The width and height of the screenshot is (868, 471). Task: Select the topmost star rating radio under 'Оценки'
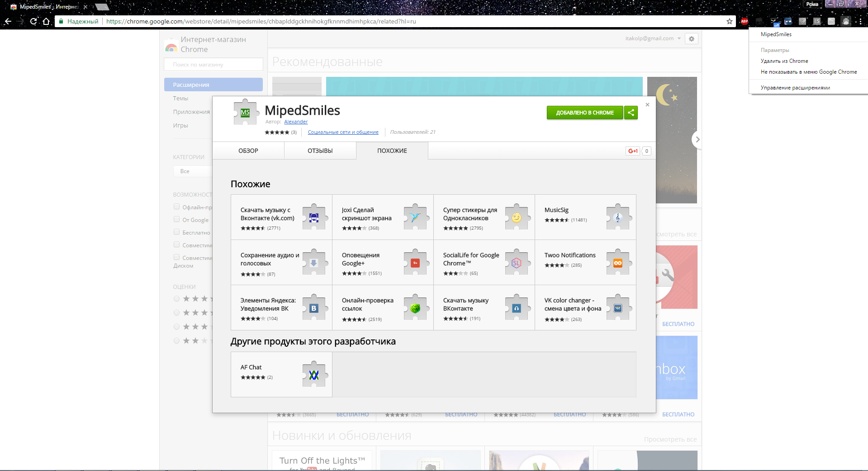coord(177,299)
